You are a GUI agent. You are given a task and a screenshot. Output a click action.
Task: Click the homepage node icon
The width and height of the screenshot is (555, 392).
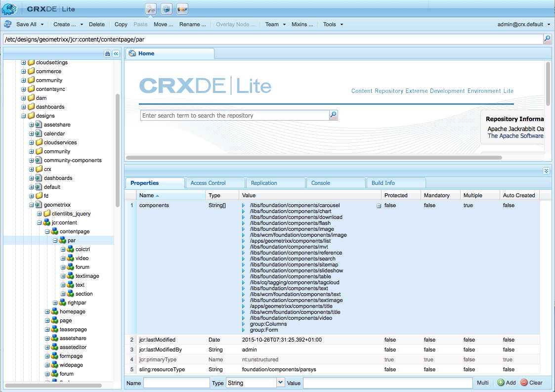[54, 311]
